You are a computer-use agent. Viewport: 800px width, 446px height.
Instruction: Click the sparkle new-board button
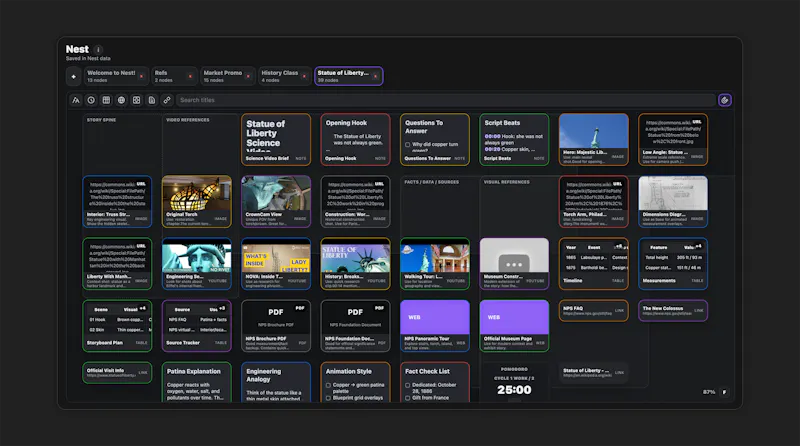tap(73, 77)
